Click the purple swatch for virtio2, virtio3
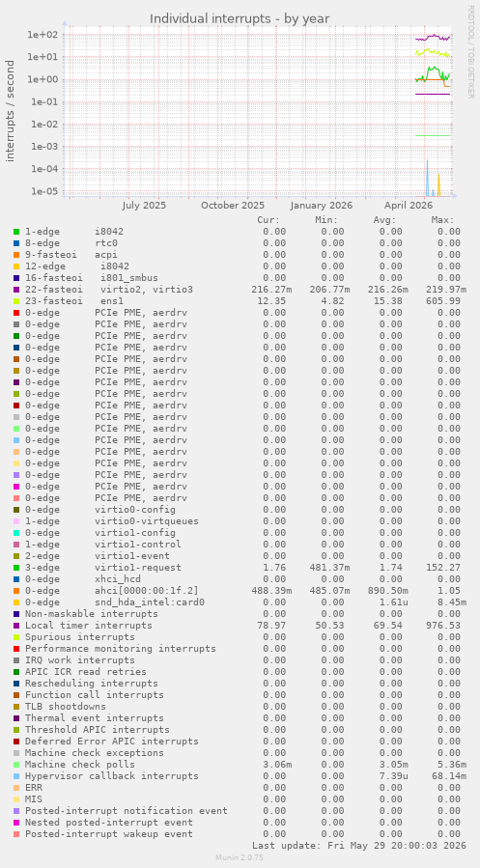The width and height of the screenshot is (480, 868). [16, 290]
